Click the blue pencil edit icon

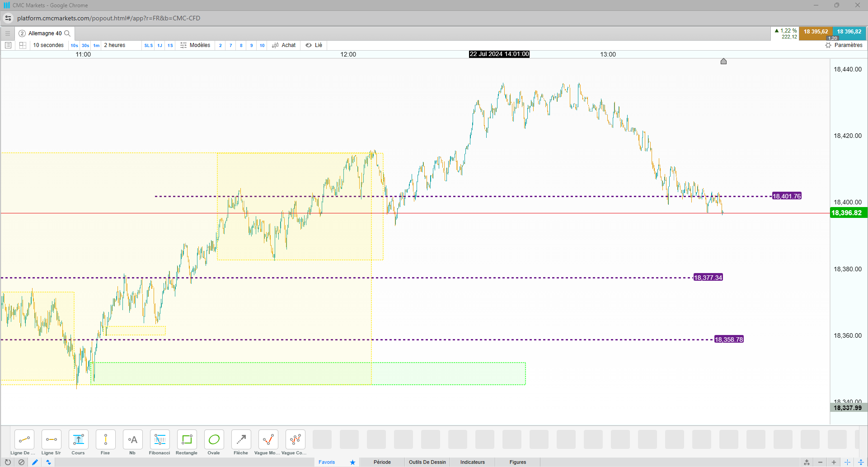(35, 462)
